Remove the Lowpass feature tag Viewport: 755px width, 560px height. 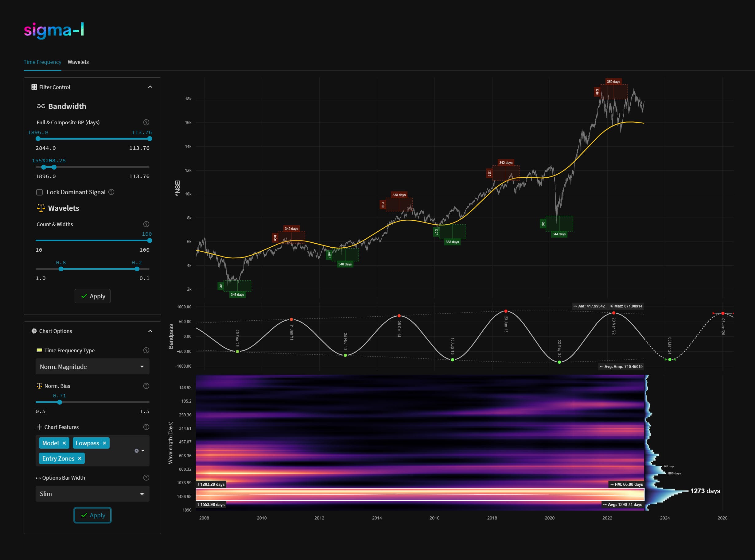click(x=104, y=443)
